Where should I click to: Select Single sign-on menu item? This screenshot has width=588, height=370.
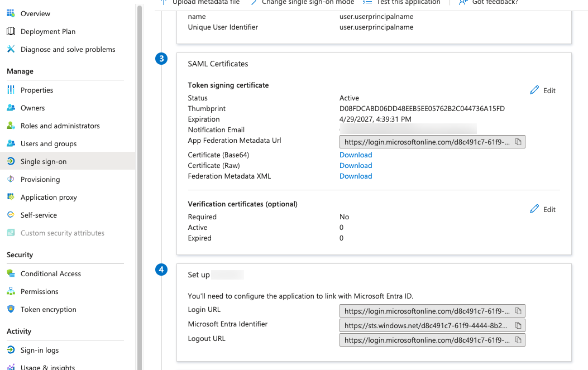(44, 162)
